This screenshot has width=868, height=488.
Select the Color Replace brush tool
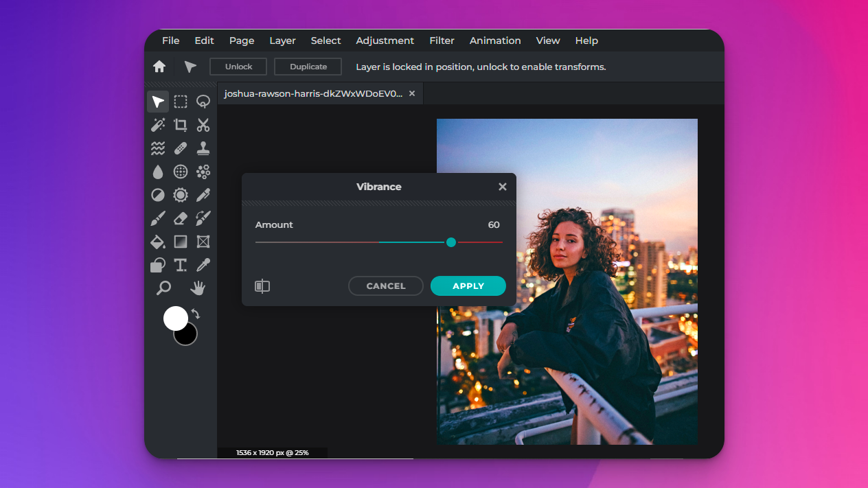pyautogui.click(x=203, y=218)
